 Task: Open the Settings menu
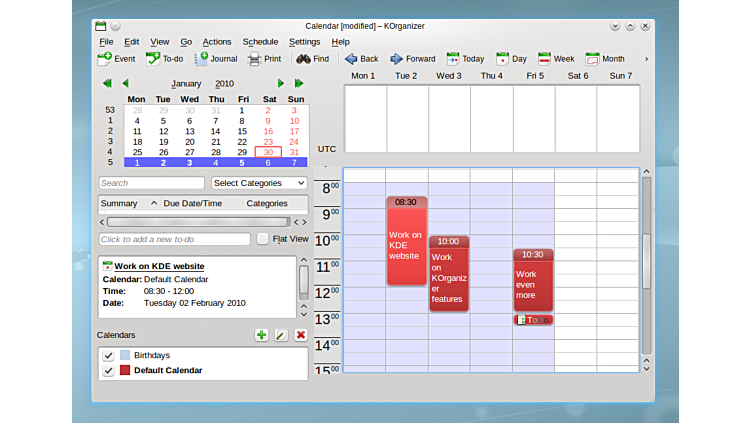(x=304, y=42)
